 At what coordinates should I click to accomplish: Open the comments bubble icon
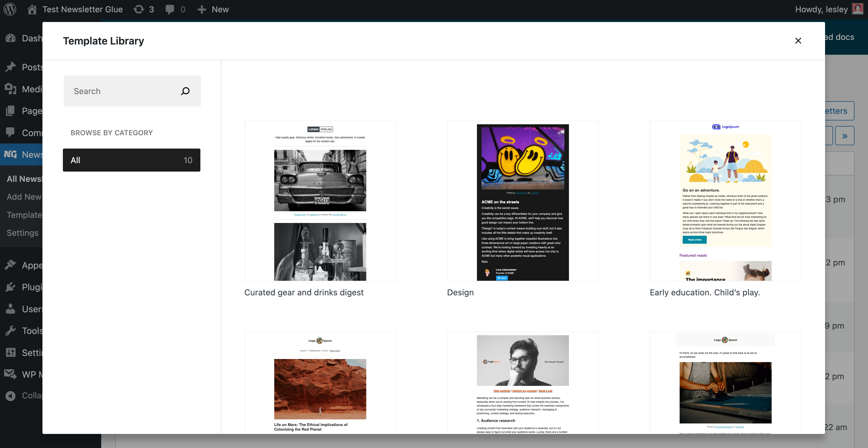169,9
